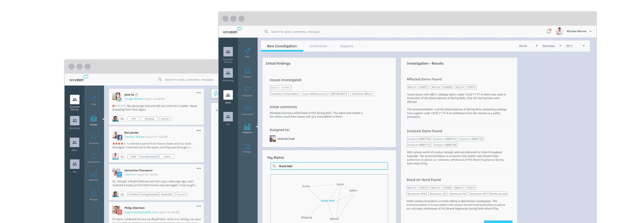The width and height of the screenshot is (644, 223).
Task: Select Sales team in back window
Action: pos(74,145)
